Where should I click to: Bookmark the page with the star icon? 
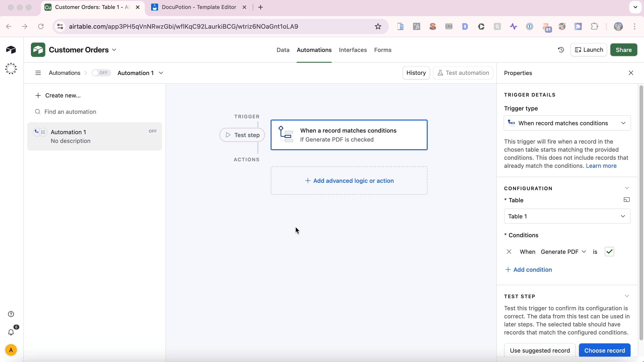tap(378, 26)
